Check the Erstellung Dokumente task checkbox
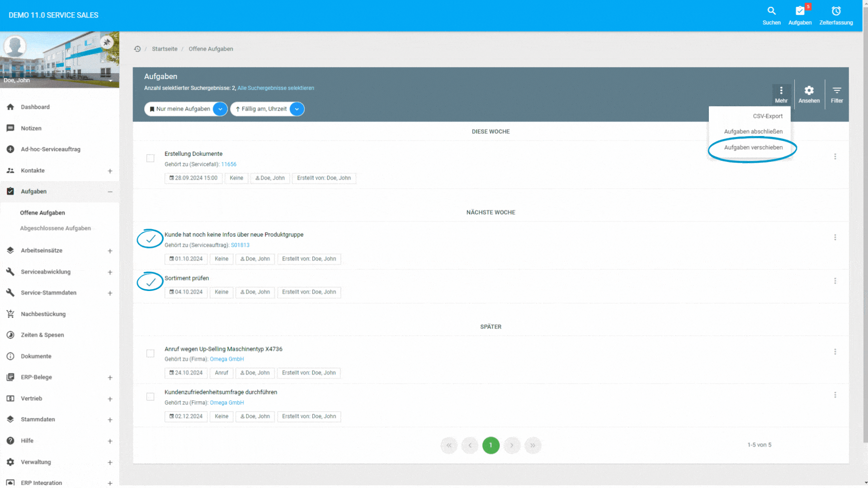The image size is (868, 488). click(x=151, y=158)
